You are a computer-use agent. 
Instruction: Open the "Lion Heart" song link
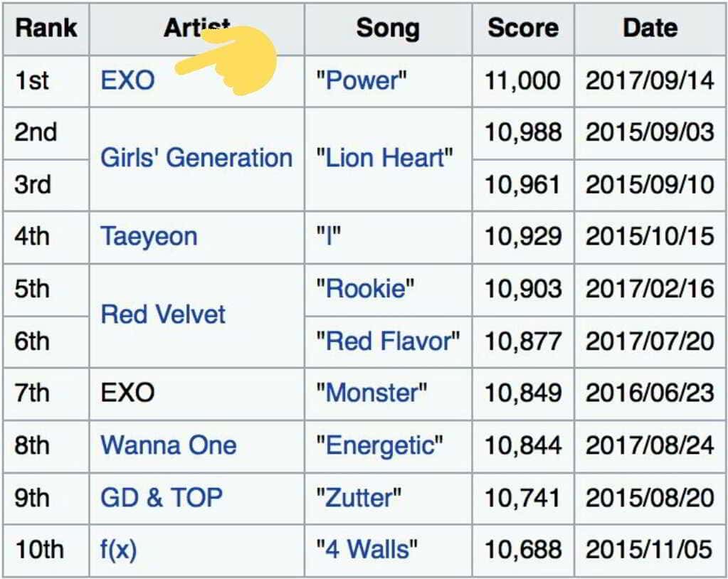[384, 158]
